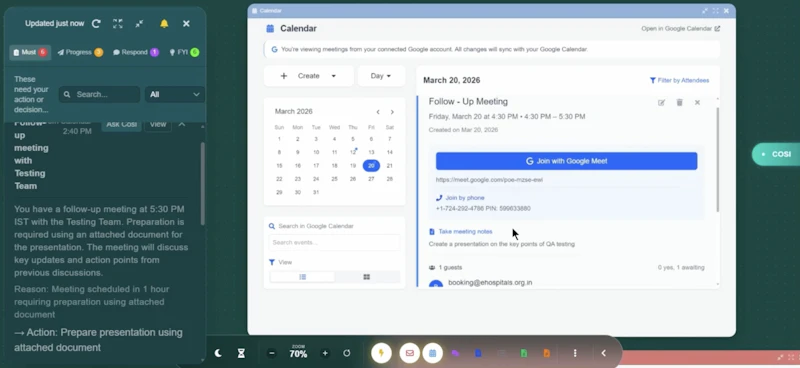The height and width of the screenshot is (368, 800).
Task: Focus the panel Search field
Action: (99, 94)
